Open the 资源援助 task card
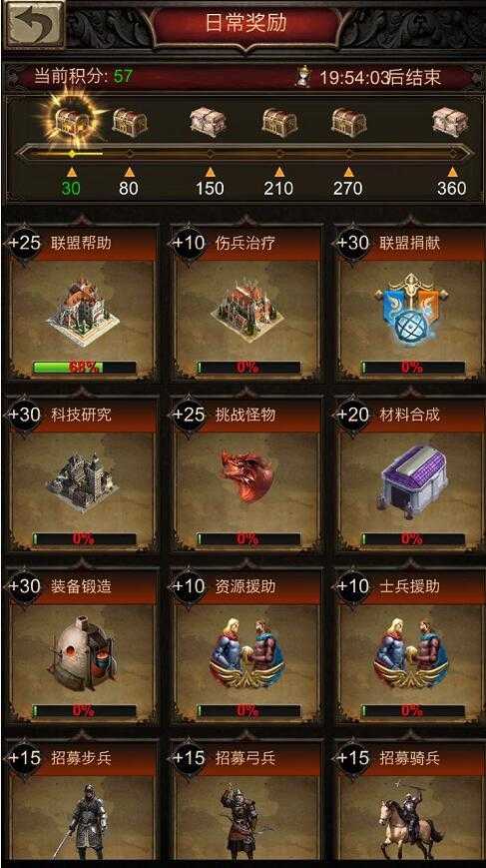Screen dimensions: 486x868 click(246, 646)
